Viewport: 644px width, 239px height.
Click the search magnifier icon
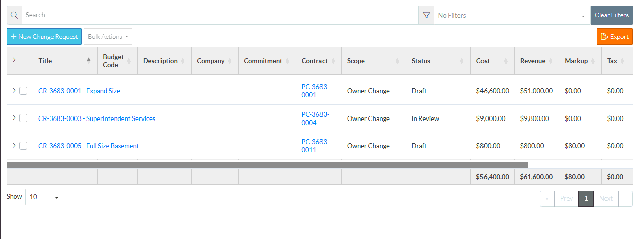pos(14,15)
